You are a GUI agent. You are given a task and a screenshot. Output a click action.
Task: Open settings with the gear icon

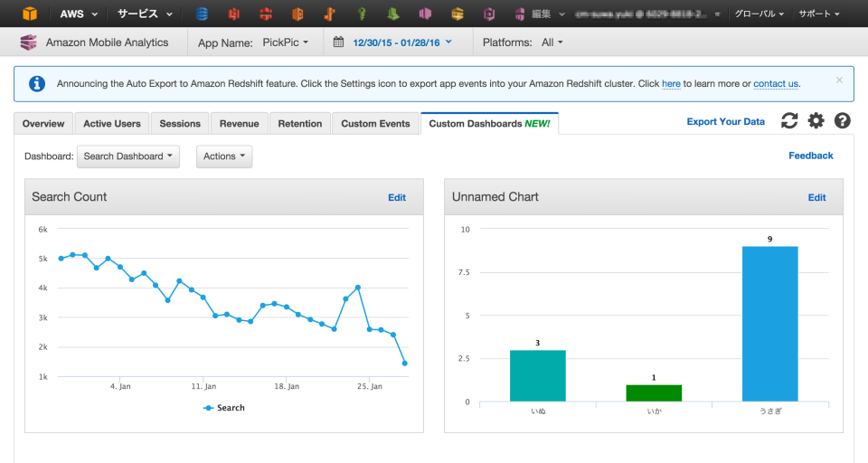click(816, 120)
